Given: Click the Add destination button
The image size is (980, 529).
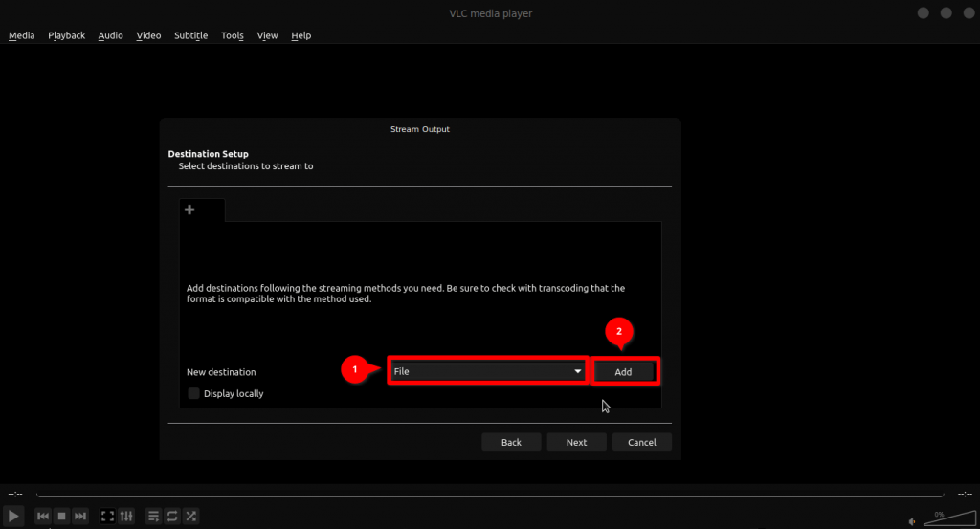Looking at the screenshot, I should coord(623,371).
